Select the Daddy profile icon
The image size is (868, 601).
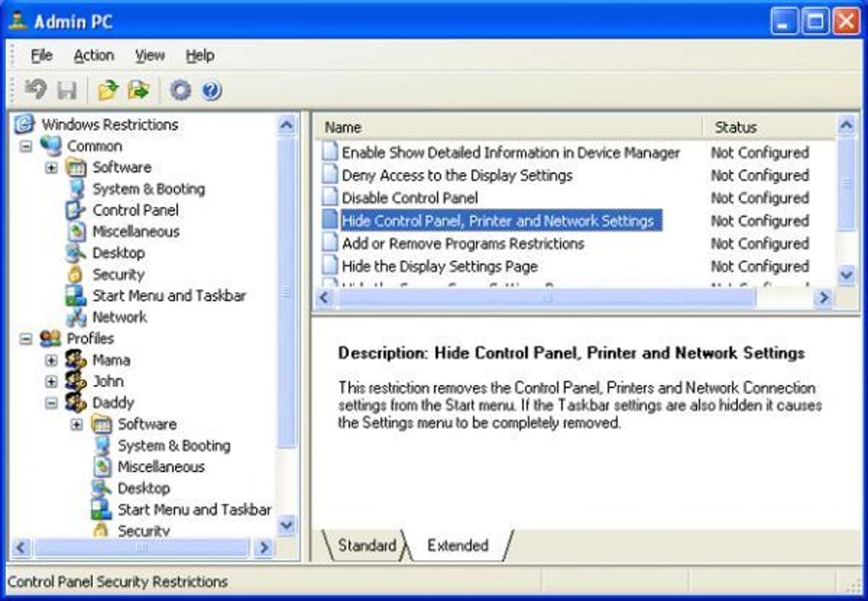click(76, 402)
